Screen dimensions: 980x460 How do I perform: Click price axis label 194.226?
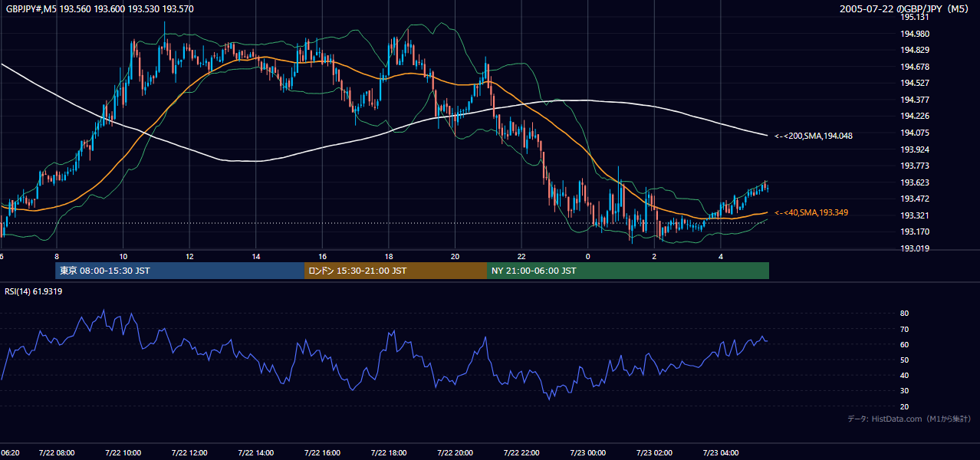click(x=915, y=117)
